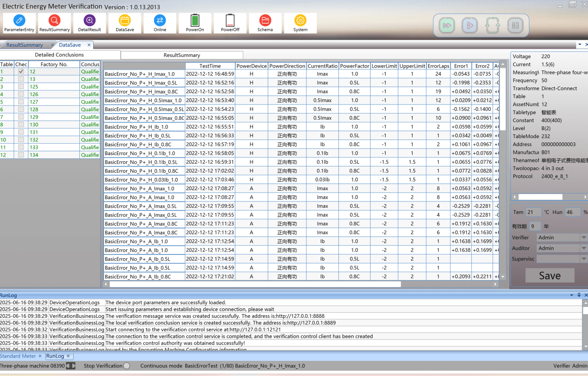
Task: Click the pause playback control button
Action: point(515,25)
